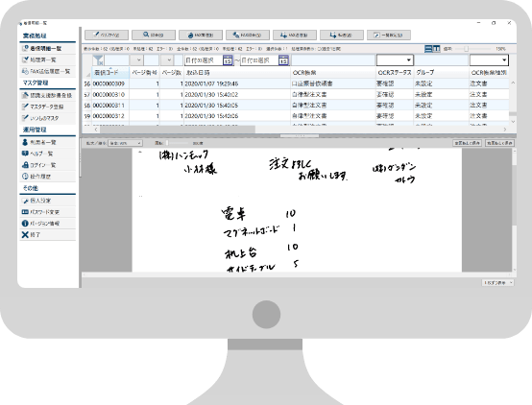This screenshot has height=405, width=532.
Task: Open the ページ数 filter condition dropdown
Action: click(167, 60)
